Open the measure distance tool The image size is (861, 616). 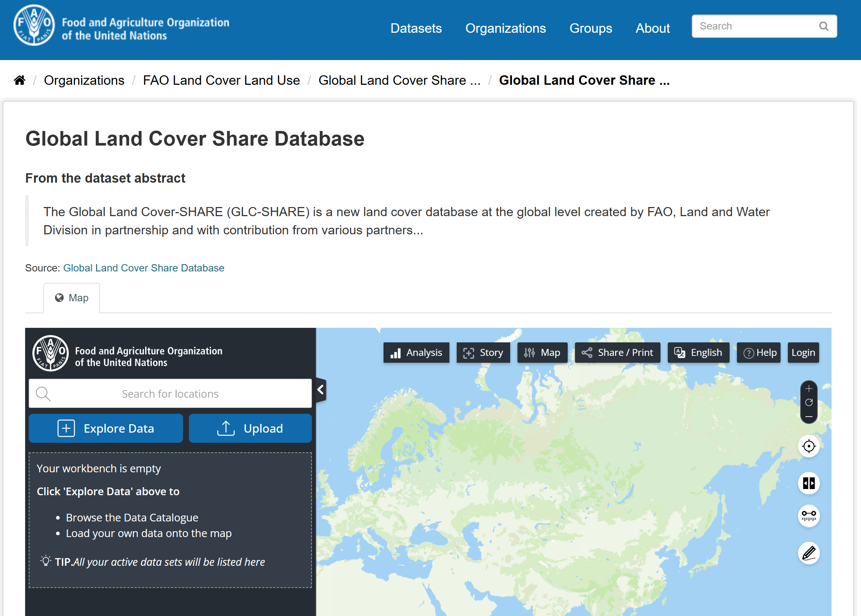809,516
